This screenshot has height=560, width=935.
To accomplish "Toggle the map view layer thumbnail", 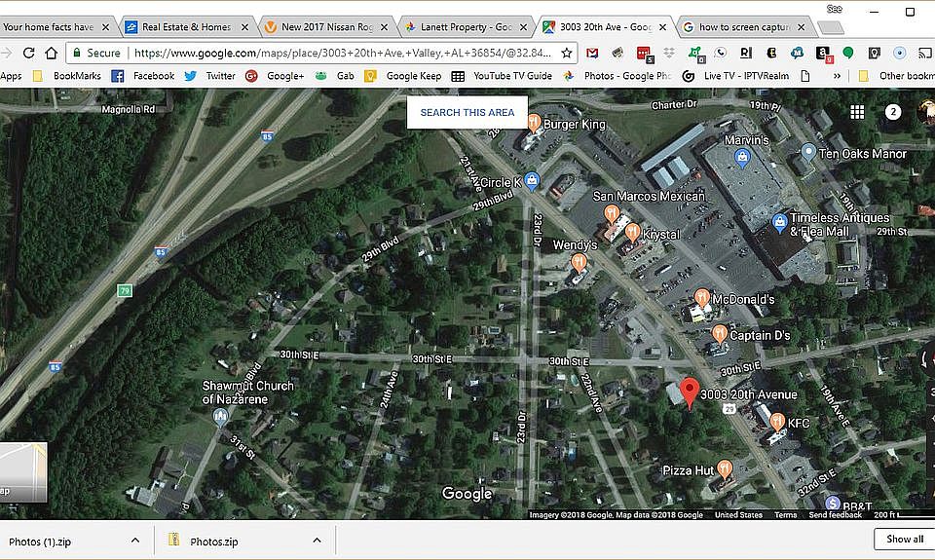I will point(22,472).
